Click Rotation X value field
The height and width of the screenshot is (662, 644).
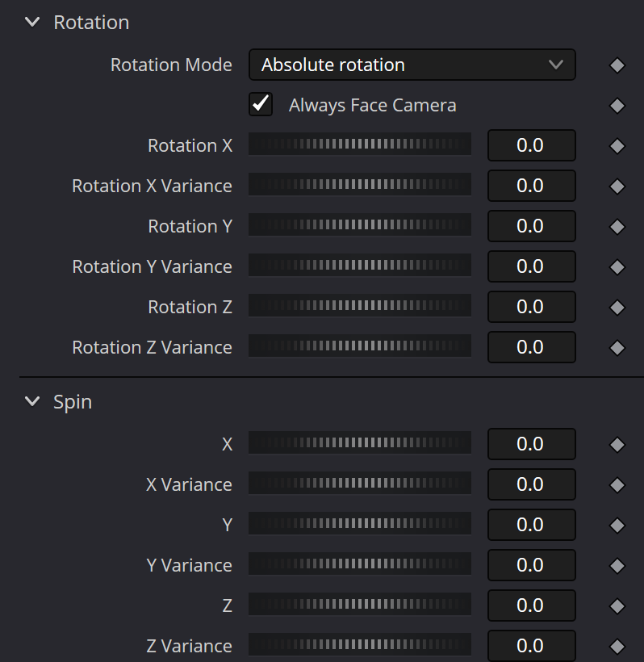532,145
